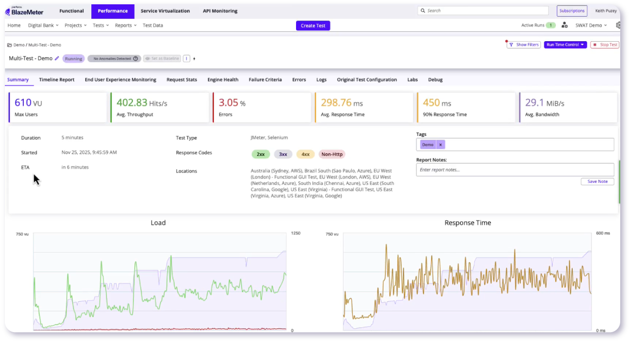
Task: Expand the Run Time Control dropdown
Action: click(565, 45)
